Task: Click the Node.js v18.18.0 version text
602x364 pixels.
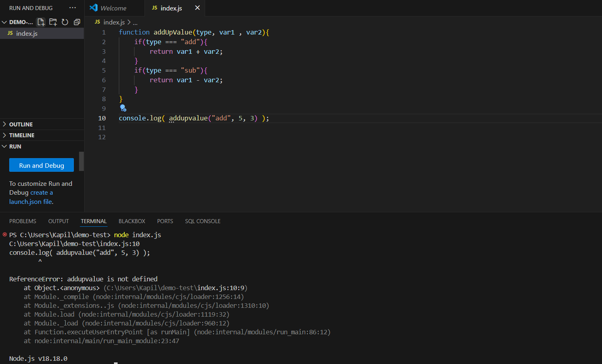Action: pyautogui.click(x=38, y=358)
